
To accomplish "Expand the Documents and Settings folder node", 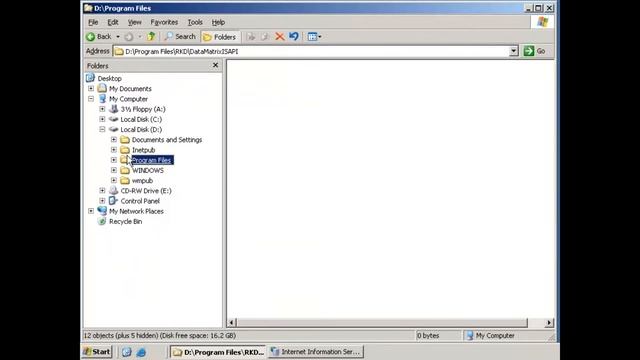I will coord(114,140).
